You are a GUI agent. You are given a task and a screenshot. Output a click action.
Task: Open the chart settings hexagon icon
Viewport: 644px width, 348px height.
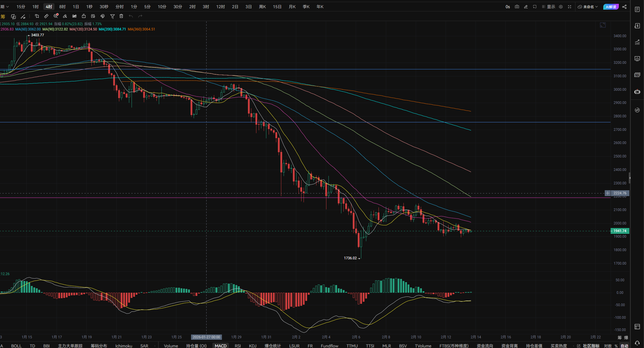(x=561, y=7)
